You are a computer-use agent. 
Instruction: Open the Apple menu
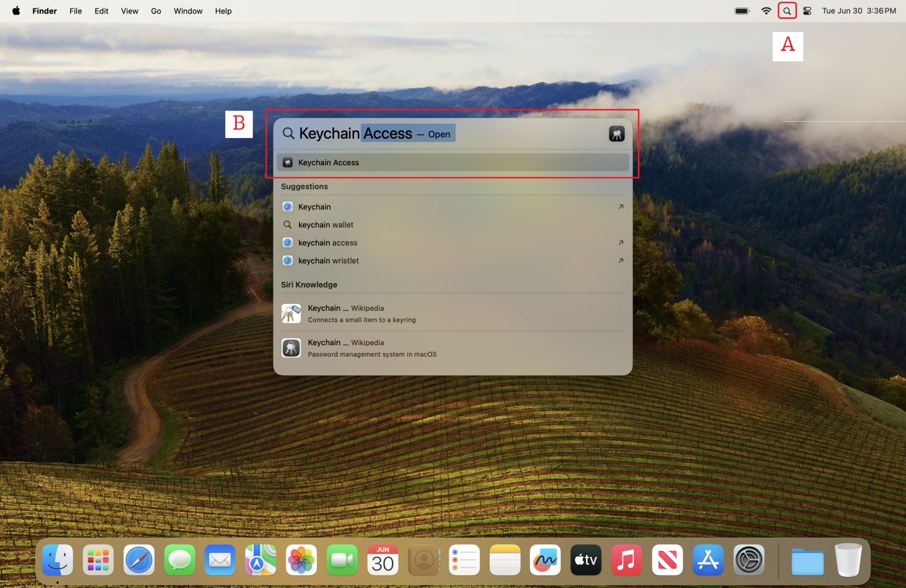click(16, 11)
